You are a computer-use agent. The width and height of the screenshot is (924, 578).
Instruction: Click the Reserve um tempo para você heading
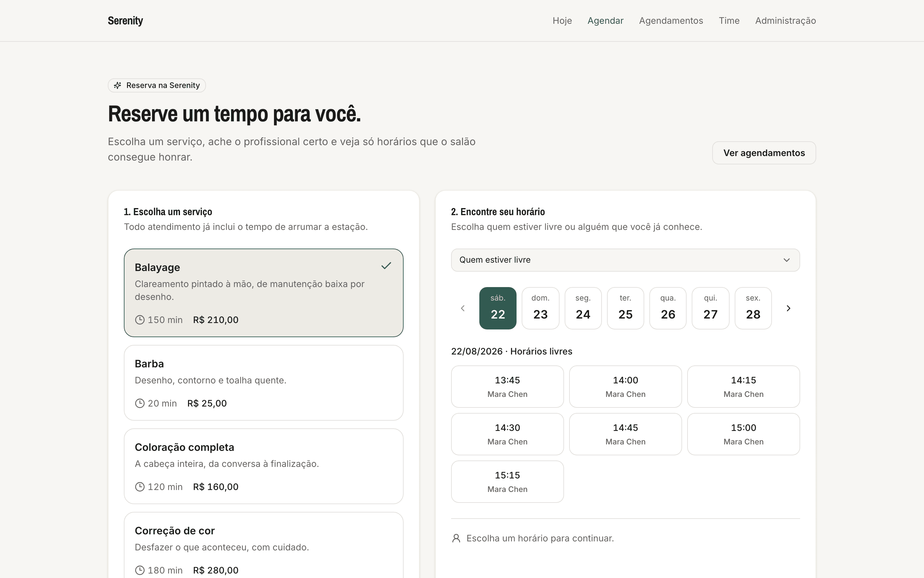pos(235,114)
